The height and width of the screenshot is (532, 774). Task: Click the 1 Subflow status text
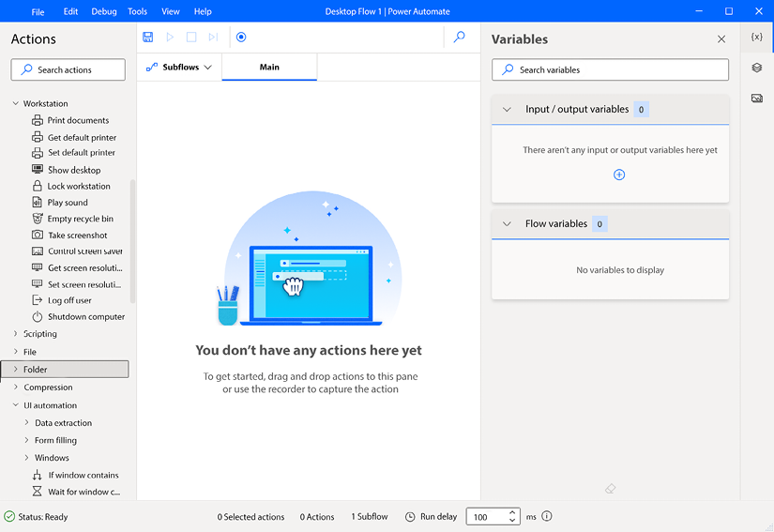[370, 517]
